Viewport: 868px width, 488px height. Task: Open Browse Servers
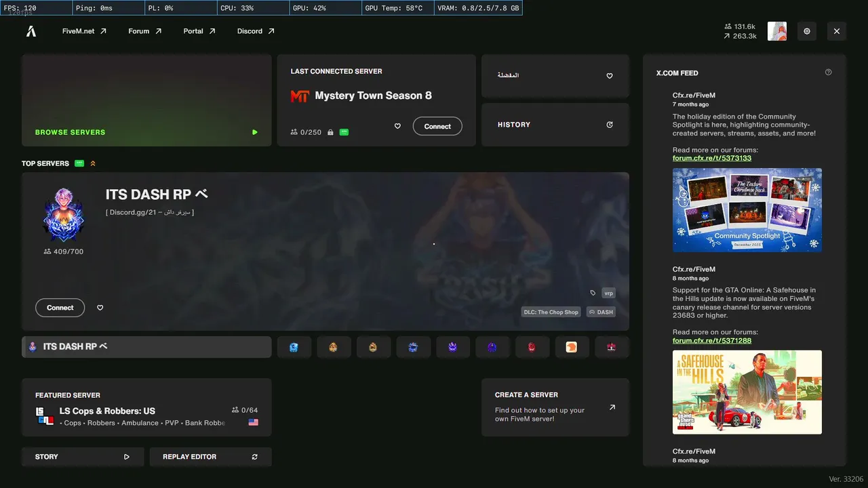click(x=146, y=100)
